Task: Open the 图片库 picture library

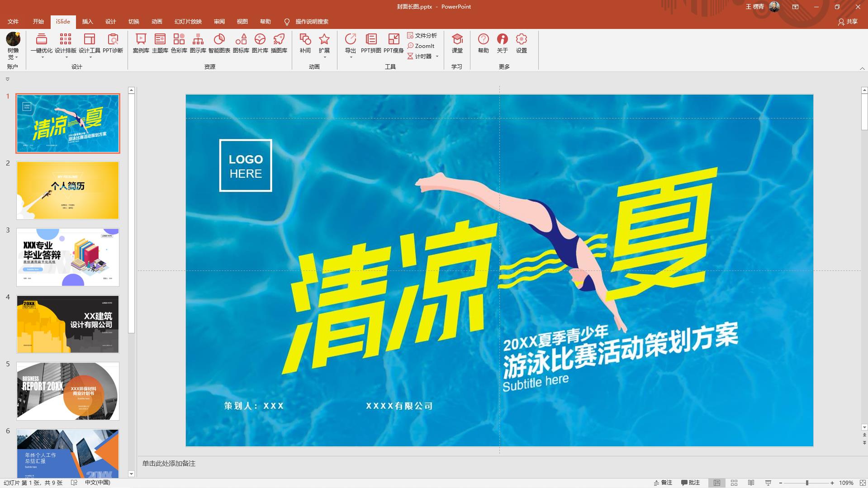Action: click(x=260, y=43)
